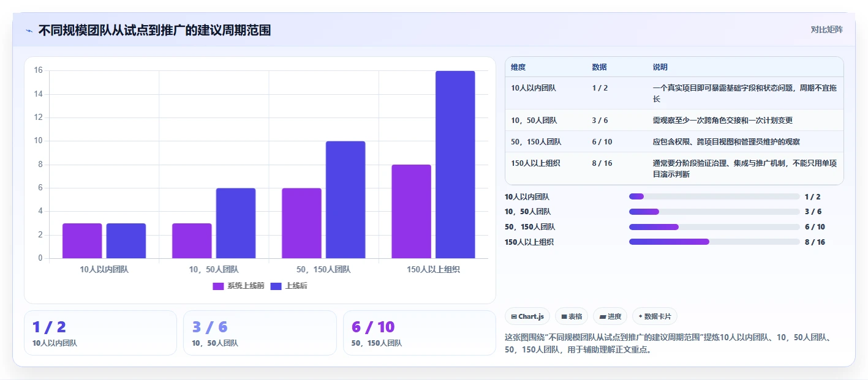Click the progress bar for 50，150人团队
Viewport: 868px width, 380px height.
pyautogui.click(x=714, y=227)
